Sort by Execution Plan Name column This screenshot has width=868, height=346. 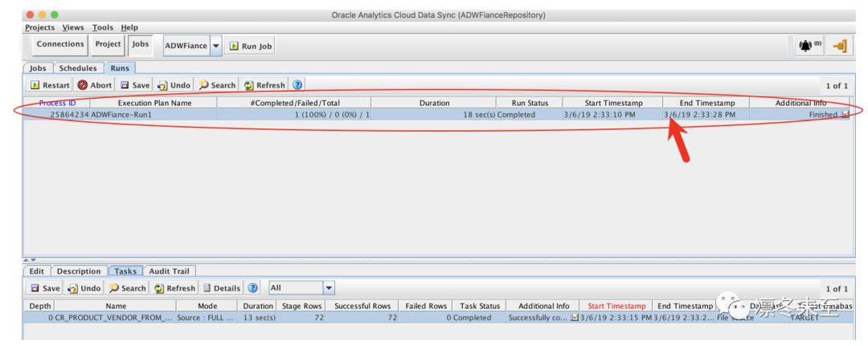coord(154,103)
